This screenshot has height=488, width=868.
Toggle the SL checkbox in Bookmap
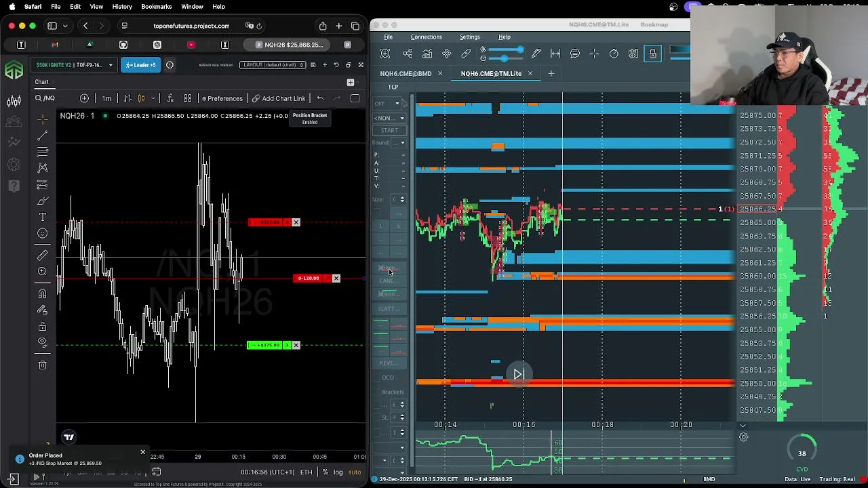click(377, 418)
